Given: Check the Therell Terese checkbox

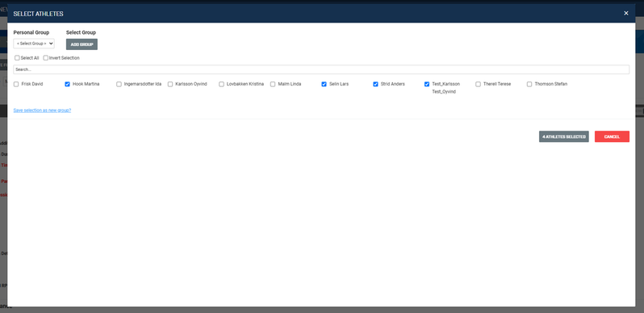Looking at the screenshot, I should [478, 84].
